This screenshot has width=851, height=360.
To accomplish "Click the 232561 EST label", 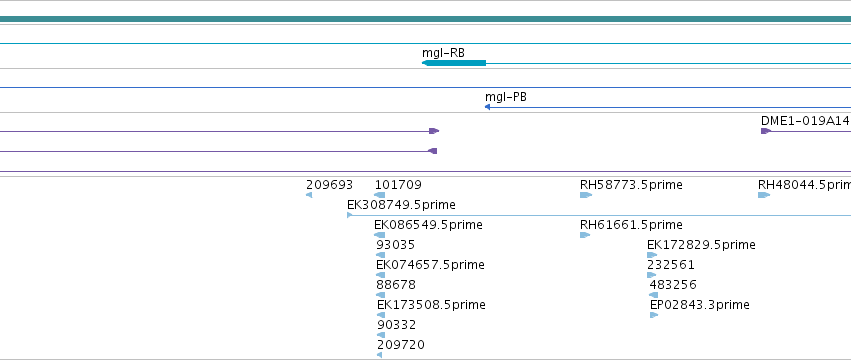I will [671, 265].
